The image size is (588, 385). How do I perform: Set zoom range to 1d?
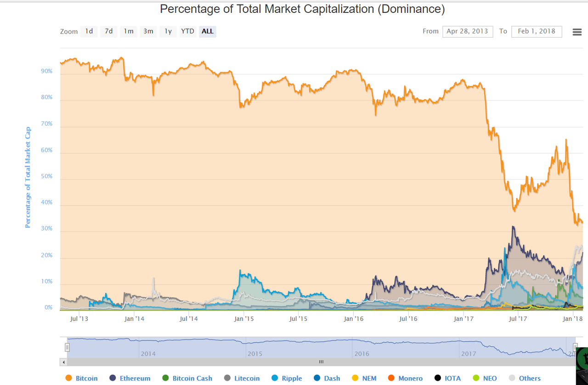click(x=89, y=31)
